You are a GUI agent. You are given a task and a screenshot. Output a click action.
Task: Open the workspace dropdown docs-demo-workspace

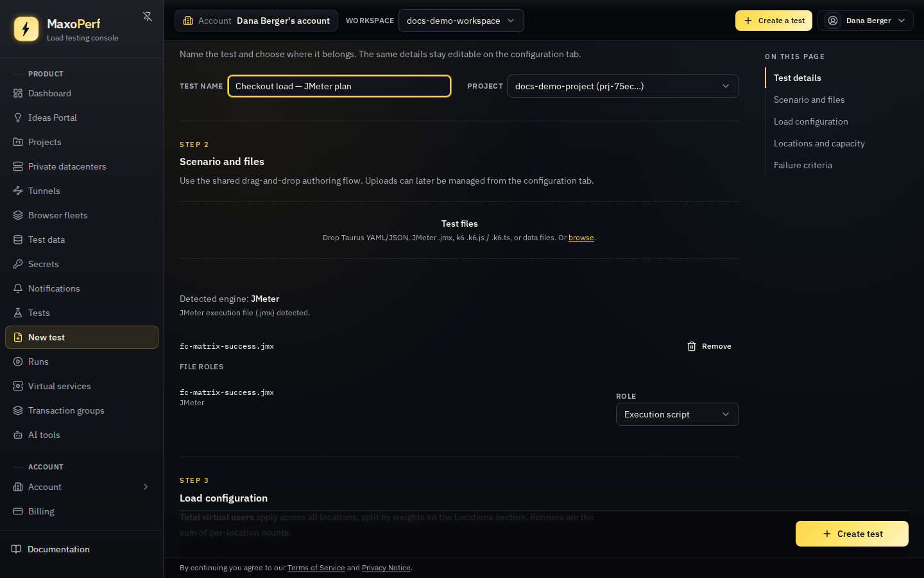point(461,21)
